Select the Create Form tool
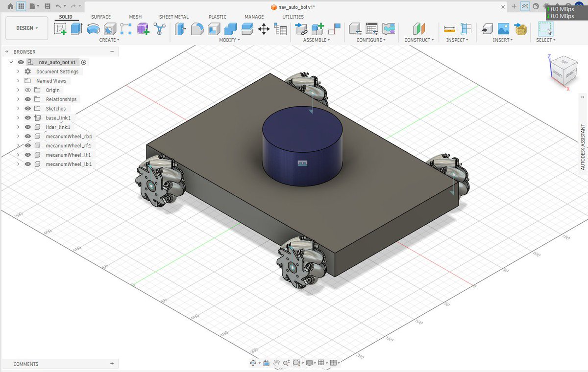This screenshot has height=372, width=588. (143, 29)
